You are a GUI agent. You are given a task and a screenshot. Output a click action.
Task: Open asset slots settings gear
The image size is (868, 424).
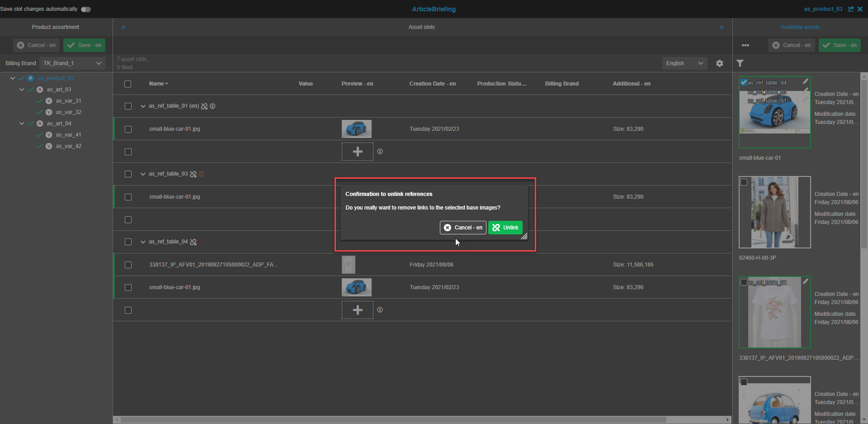point(719,63)
